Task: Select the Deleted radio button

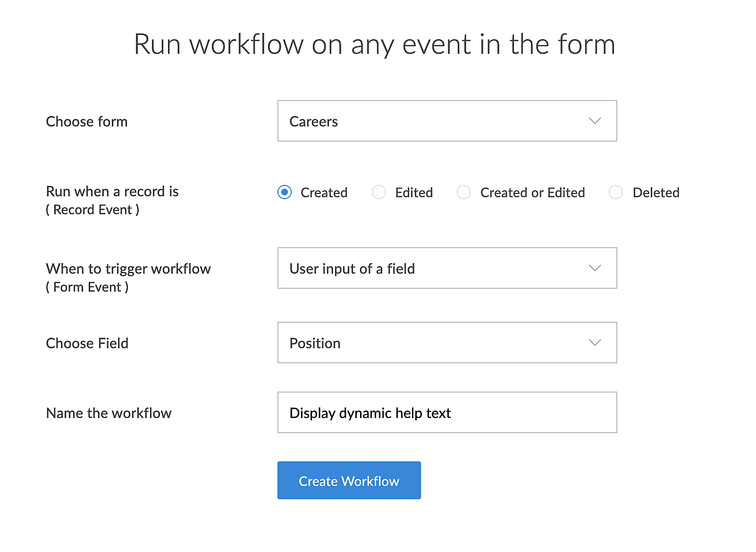Action: pyautogui.click(x=616, y=192)
